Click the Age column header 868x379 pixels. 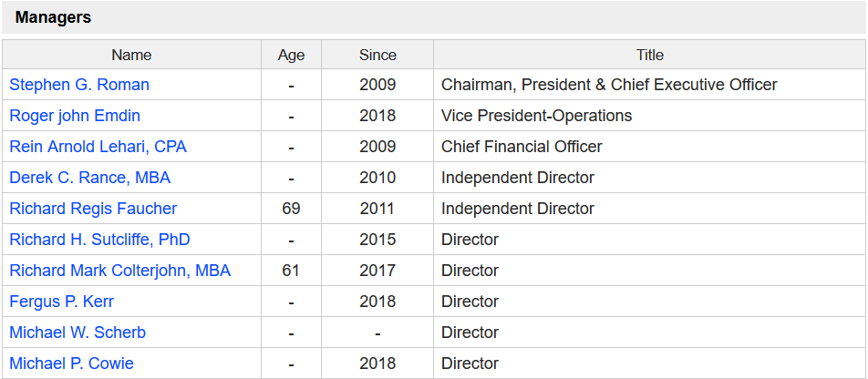click(x=291, y=55)
